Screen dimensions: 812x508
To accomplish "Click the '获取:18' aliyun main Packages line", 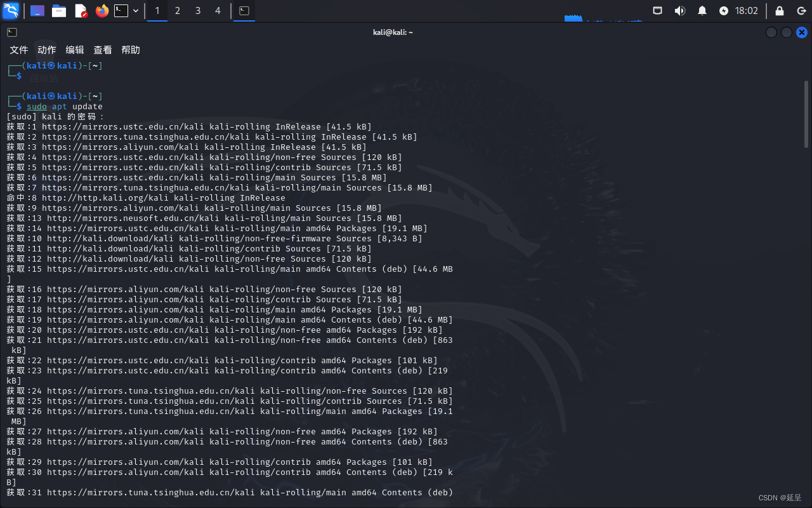I will click(x=214, y=310).
